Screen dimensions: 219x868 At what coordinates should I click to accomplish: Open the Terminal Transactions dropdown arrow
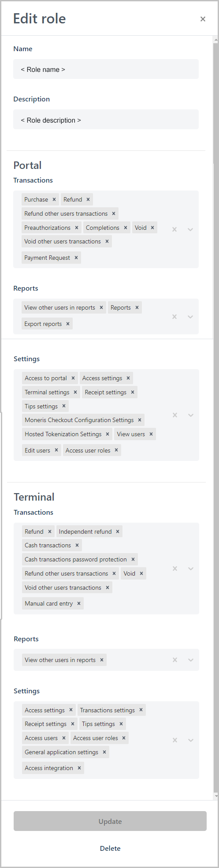(x=191, y=569)
